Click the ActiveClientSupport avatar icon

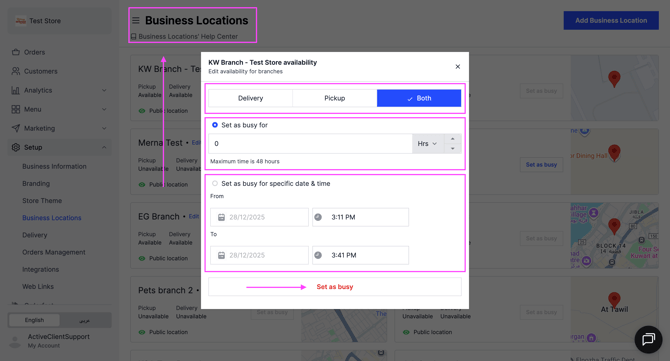(15, 341)
